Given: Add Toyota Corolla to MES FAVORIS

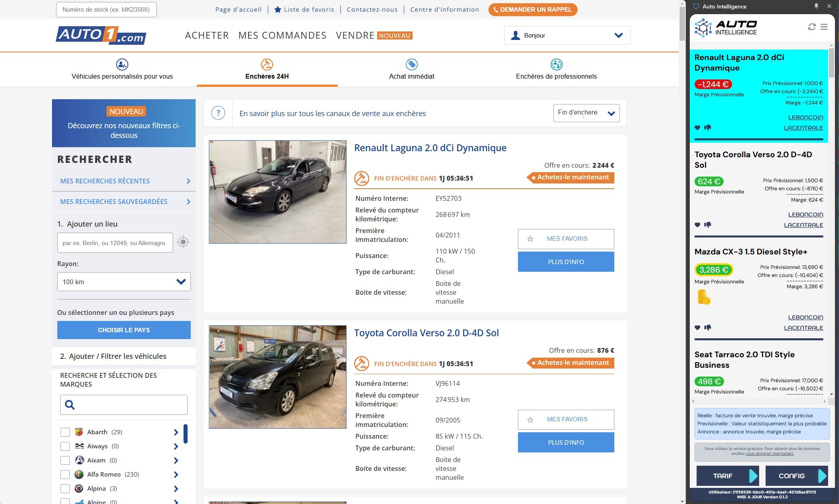Looking at the screenshot, I should [x=566, y=420].
